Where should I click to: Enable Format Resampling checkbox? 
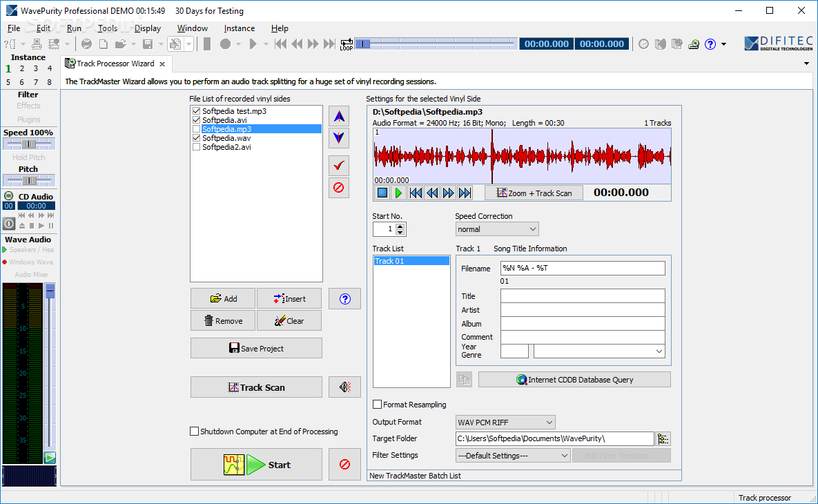pyautogui.click(x=377, y=405)
